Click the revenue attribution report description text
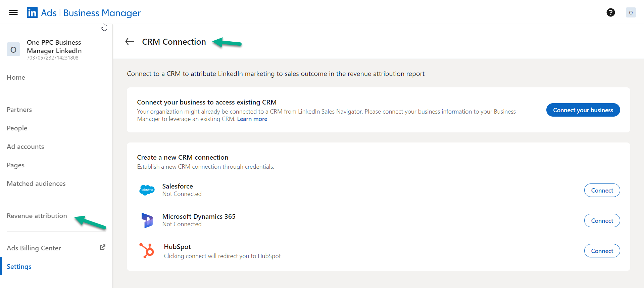Image resolution: width=644 pixels, height=288 pixels. [x=276, y=74]
